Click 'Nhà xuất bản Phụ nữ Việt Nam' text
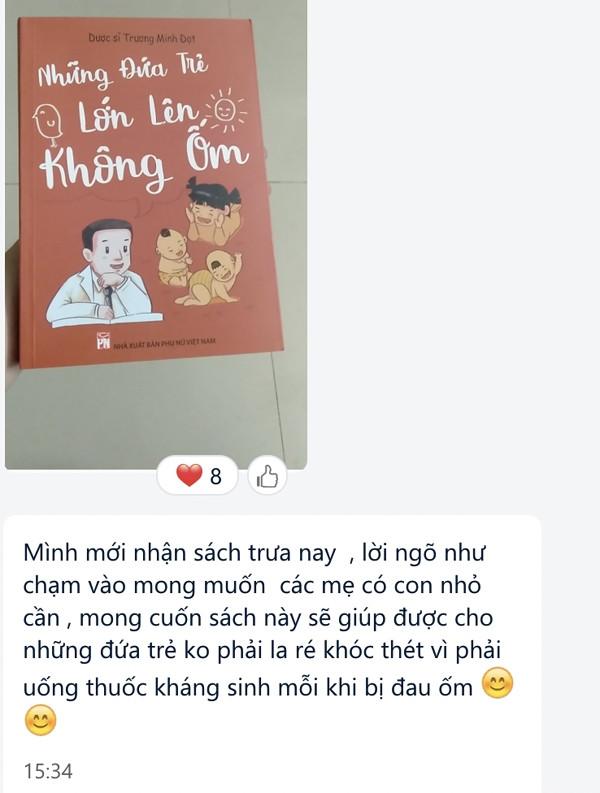This screenshot has height=793, width=600. [164, 343]
